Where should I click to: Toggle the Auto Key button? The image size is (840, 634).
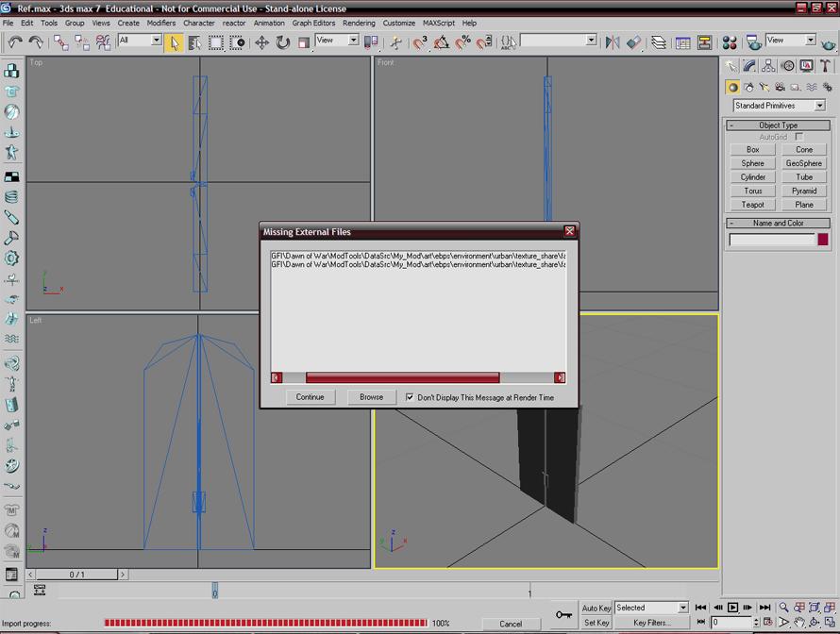click(596, 609)
